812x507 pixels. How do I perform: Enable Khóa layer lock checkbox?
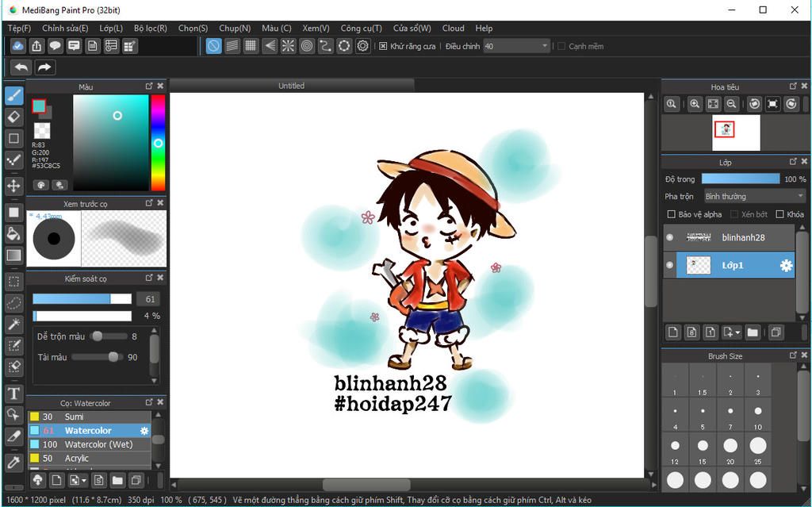click(x=780, y=214)
